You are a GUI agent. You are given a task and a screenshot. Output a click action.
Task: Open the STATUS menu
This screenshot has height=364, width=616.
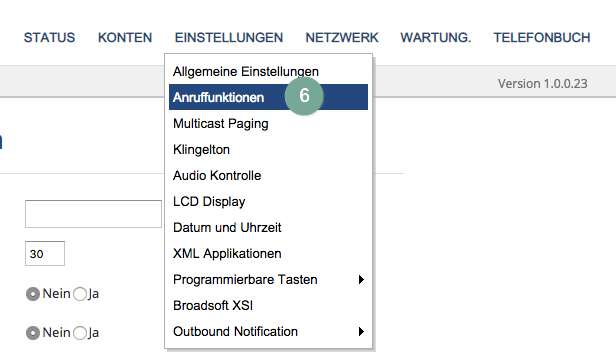[49, 38]
